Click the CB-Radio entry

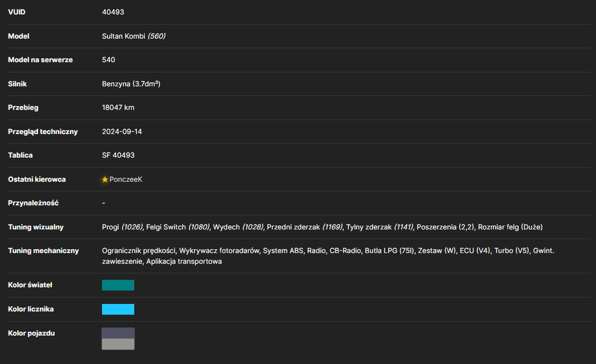[345, 250]
